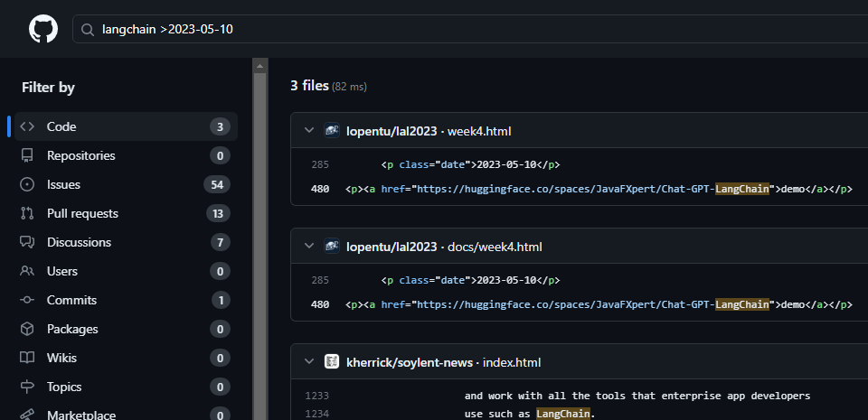Select the Marketplace filter
The width and height of the screenshot is (868, 420).
pos(127,412)
